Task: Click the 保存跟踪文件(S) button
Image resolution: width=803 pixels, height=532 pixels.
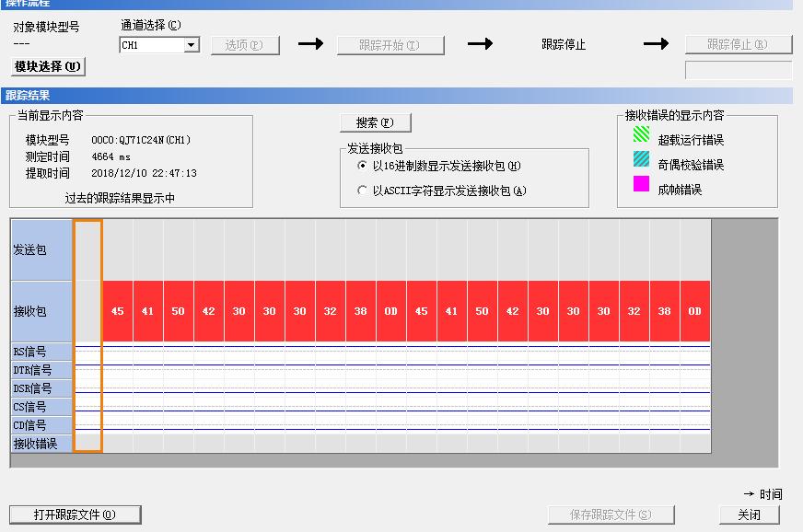Action: (x=611, y=515)
